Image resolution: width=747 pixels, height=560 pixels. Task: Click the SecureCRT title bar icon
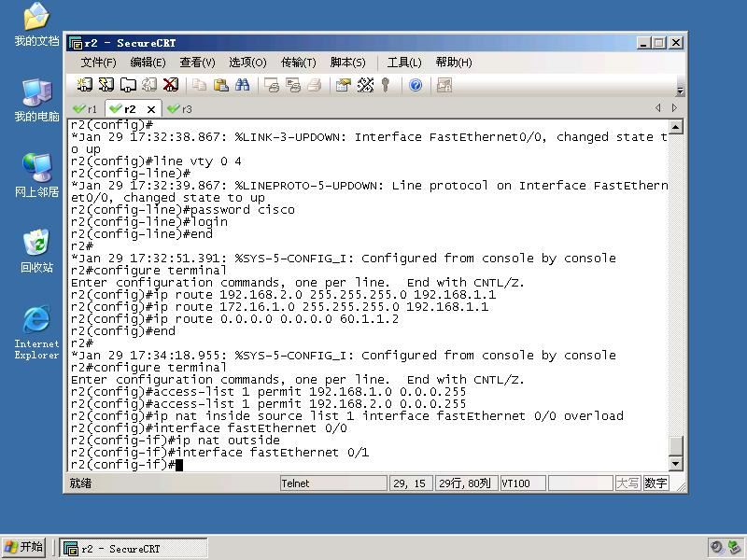coord(76,43)
